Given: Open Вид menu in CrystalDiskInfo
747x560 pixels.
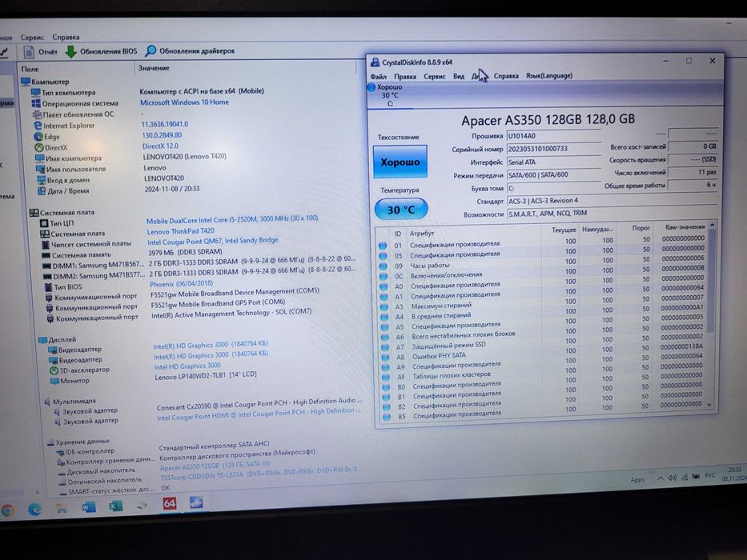Looking at the screenshot, I should [x=459, y=76].
